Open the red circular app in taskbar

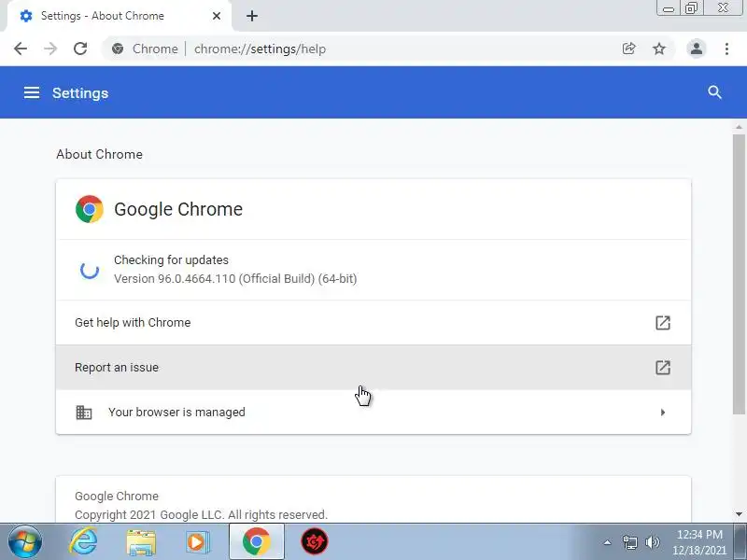pos(315,542)
